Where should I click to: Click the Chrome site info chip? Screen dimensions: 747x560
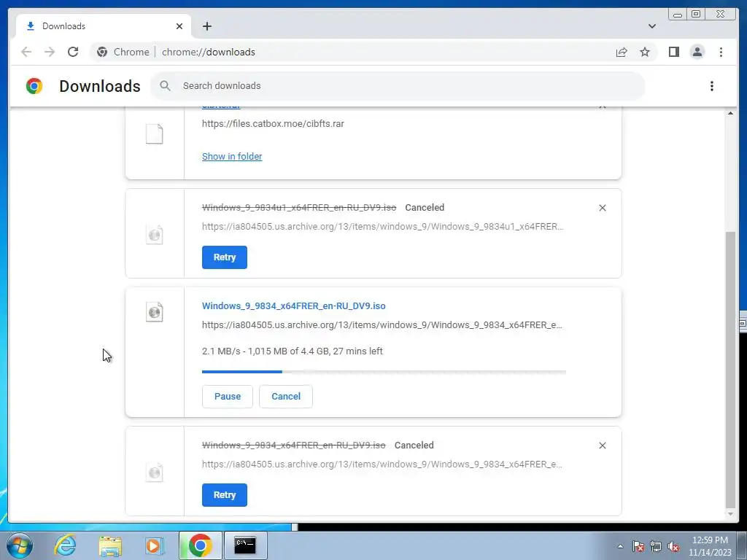123,52
